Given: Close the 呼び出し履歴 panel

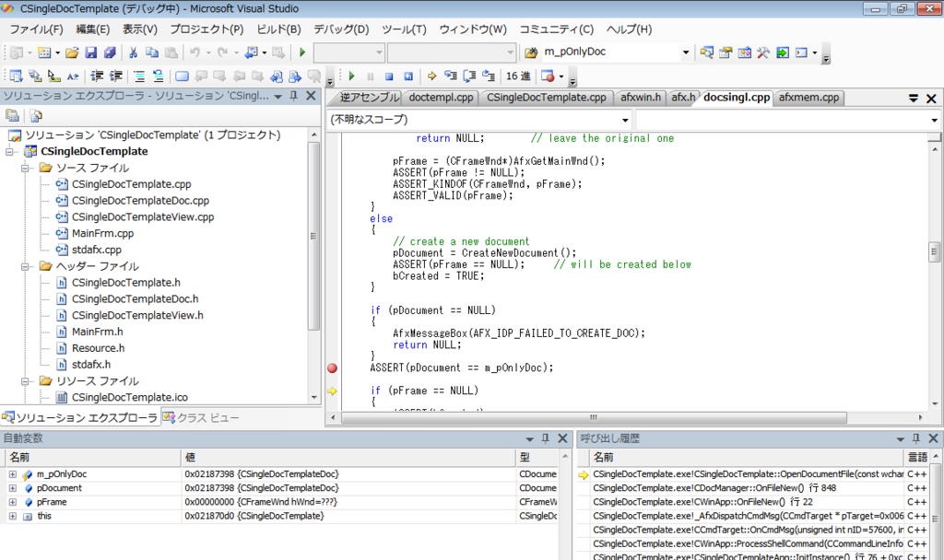Looking at the screenshot, I should tap(933, 438).
